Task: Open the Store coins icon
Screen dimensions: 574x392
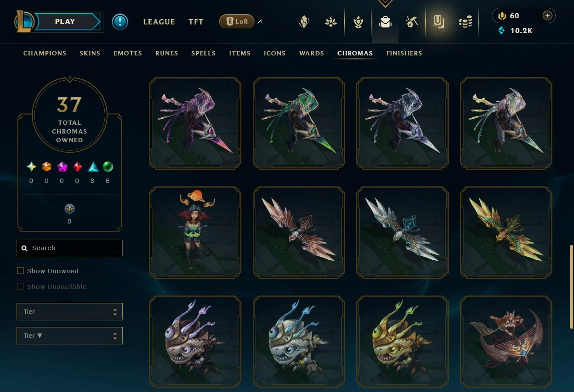Action: coord(465,22)
